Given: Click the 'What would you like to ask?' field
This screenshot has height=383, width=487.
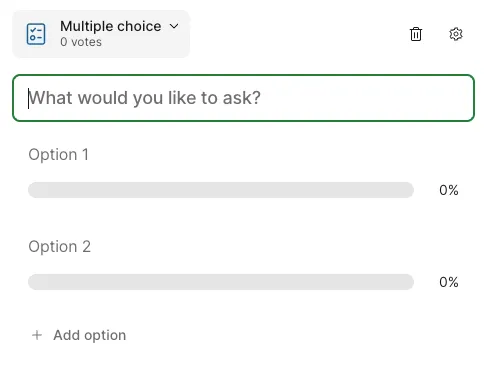Looking at the screenshot, I should pyautogui.click(x=243, y=98).
